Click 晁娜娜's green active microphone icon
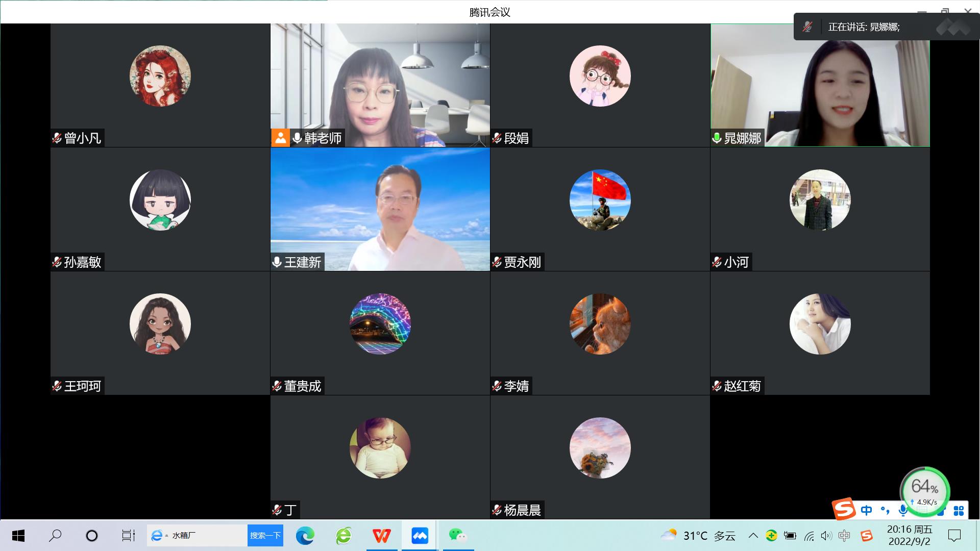The width and height of the screenshot is (980, 551). 717,138
